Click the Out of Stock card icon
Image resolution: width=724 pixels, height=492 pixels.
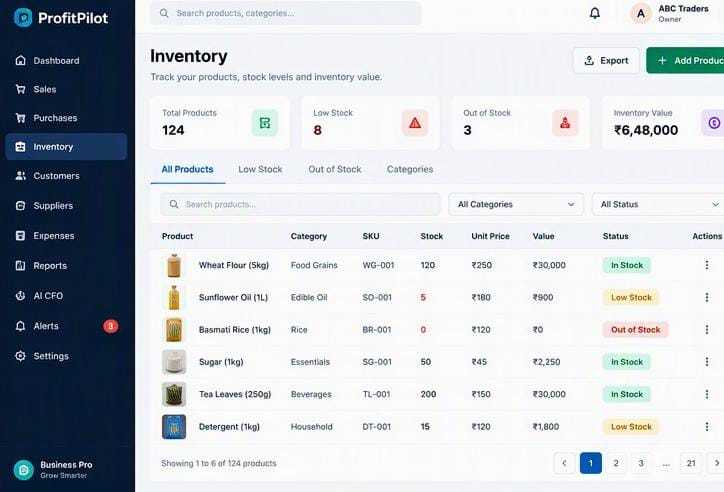(565, 123)
